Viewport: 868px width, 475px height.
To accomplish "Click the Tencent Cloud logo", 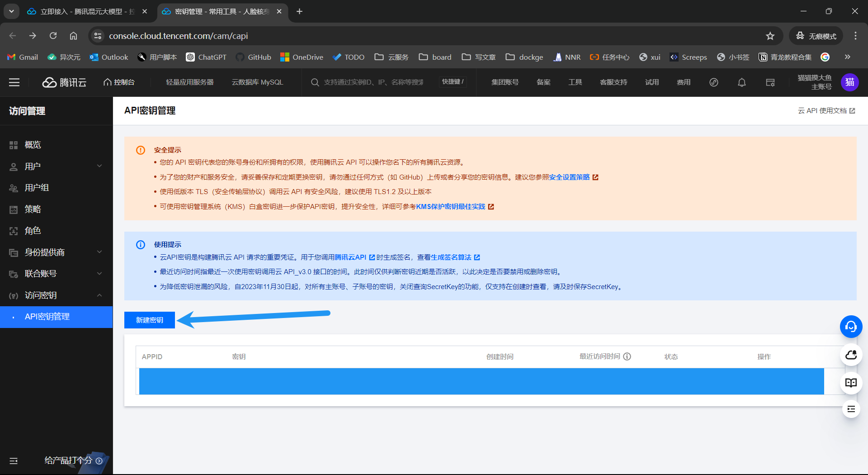I will (64, 82).
